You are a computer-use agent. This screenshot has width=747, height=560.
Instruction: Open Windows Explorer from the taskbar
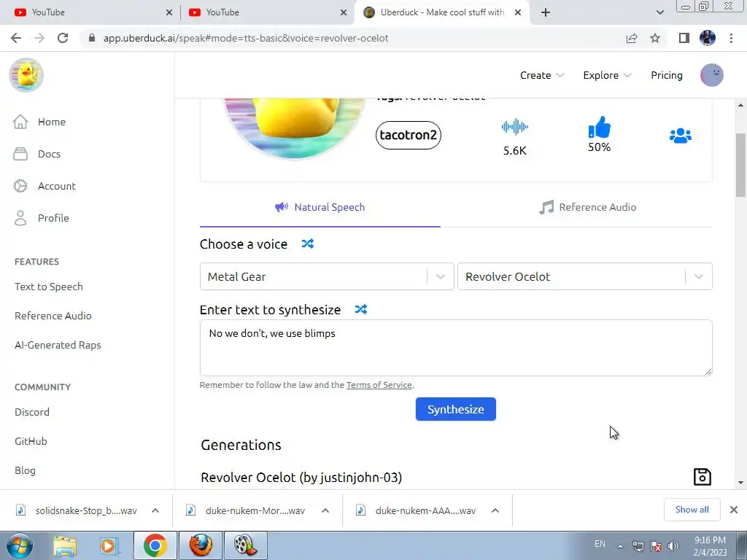click(65, 545)
